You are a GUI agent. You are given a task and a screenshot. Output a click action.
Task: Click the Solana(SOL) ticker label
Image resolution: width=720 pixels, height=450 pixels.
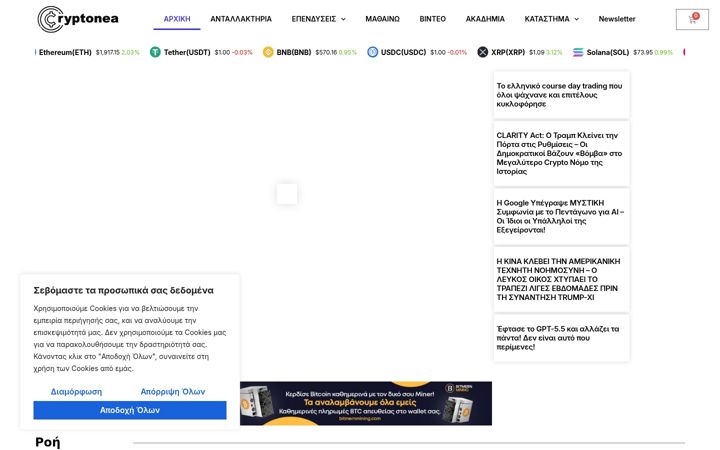coord(608,52)
